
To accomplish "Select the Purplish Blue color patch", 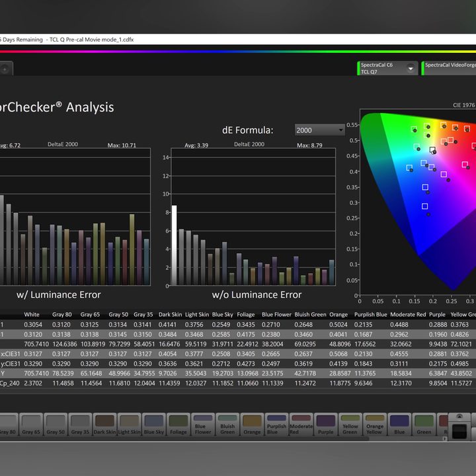I will (277, 424).
